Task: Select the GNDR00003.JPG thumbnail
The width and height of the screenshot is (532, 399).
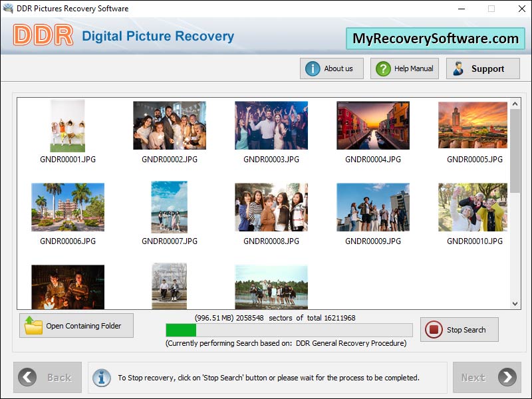Action: point(270,125)
